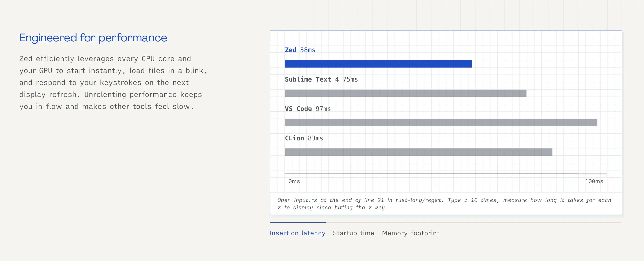
Task: Click the "Engineered for performance" heading
Action: (93, 38)
